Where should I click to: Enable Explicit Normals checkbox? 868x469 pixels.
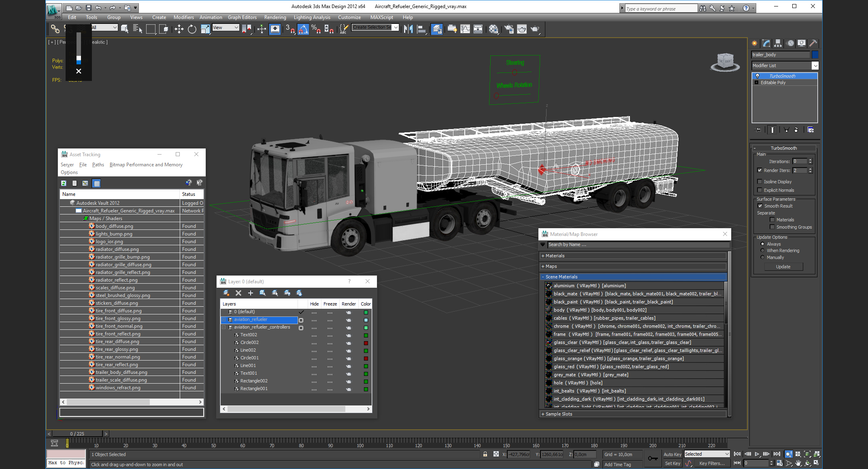pyautogui.click(x=760, y=190)
